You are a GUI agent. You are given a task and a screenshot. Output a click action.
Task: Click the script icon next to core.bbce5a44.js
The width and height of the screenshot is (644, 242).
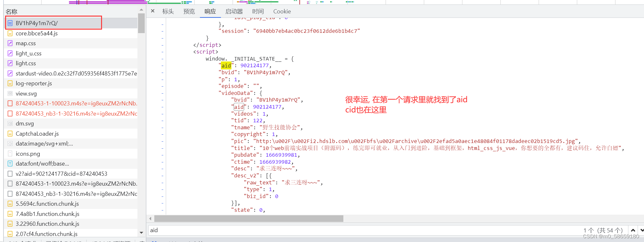point(10,33)
